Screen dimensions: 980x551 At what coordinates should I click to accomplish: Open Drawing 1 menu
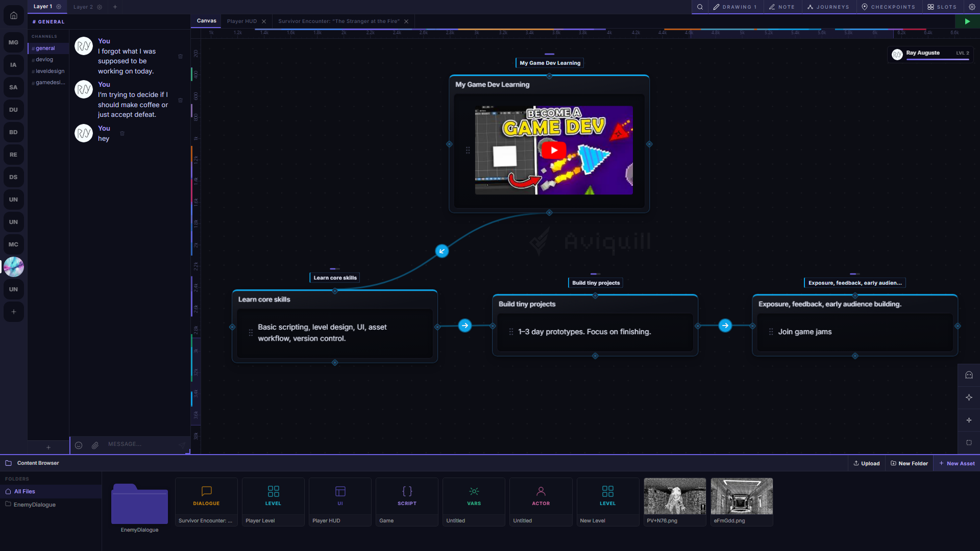[x=735, y=7]
